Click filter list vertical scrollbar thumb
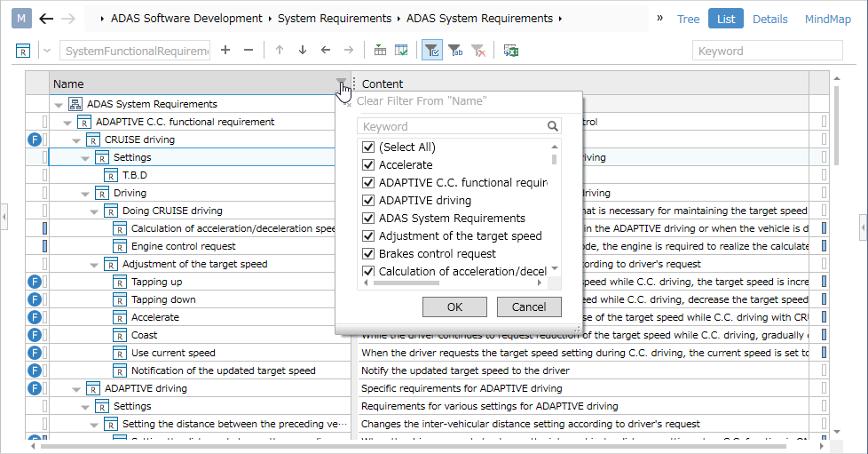Image resolution: width=868 pixels, height=454 pixels. 554,159
